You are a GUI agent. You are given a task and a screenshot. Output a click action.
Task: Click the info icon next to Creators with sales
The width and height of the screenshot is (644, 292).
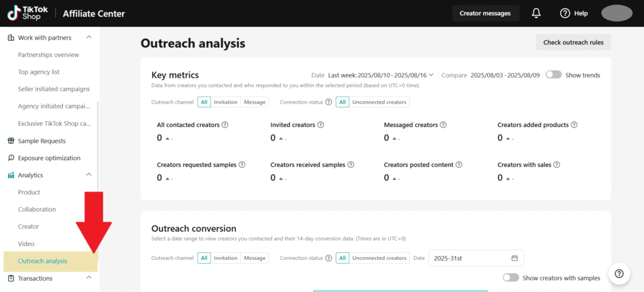(x=557, y=165)
